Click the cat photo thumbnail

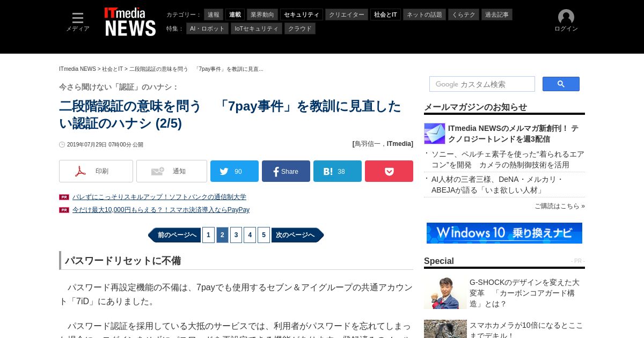[445, 329]
